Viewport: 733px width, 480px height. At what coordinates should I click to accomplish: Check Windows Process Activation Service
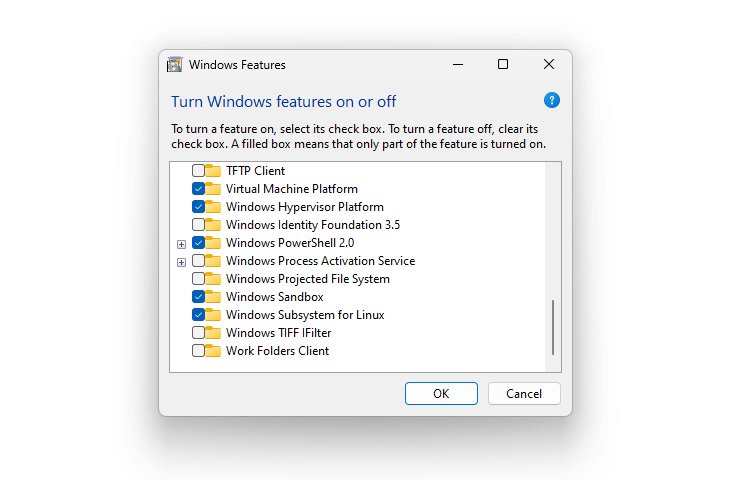point(198,261)
